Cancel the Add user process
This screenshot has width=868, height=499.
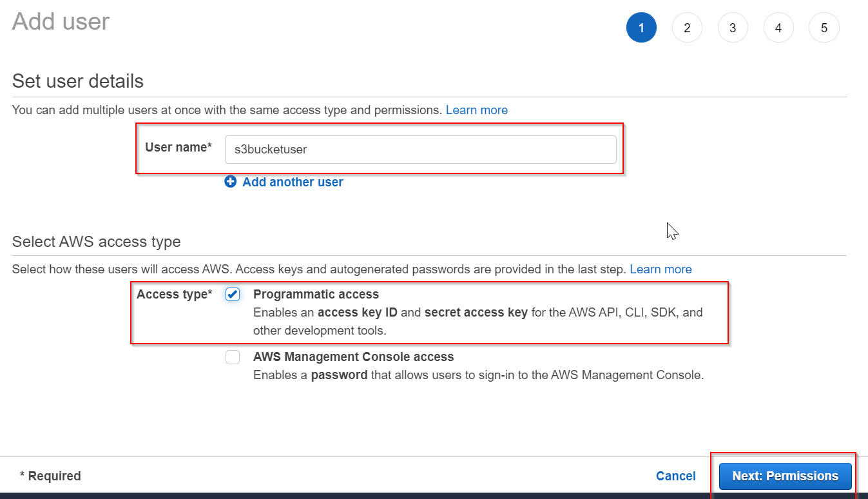coord(675,476)
